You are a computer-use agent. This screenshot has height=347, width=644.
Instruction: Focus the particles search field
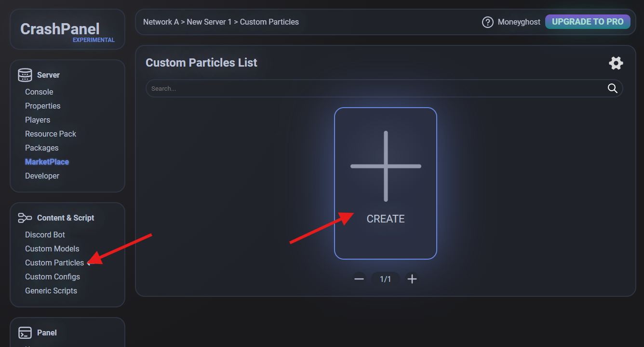point(376,89)
